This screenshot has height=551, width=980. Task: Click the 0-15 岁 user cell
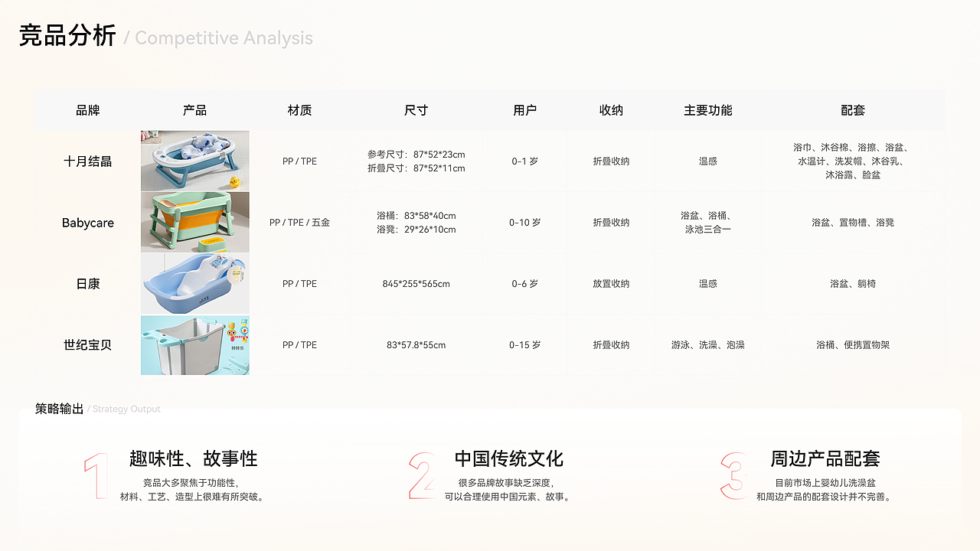pyautogui.click(x=524, y=345)
